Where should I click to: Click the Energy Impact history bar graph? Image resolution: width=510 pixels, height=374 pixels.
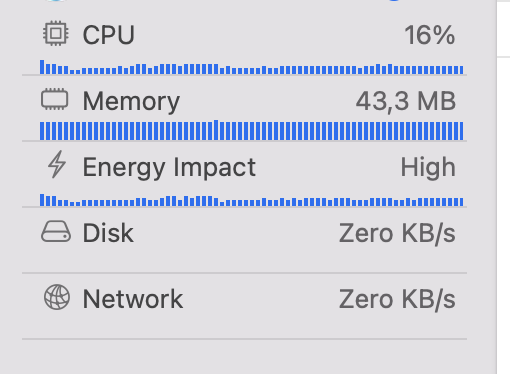(252, 200)
